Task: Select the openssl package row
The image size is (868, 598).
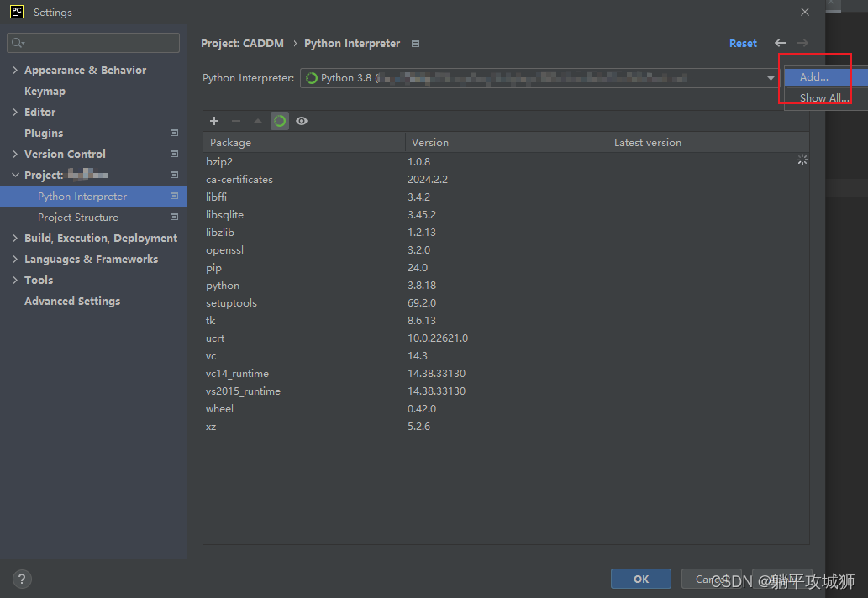Action: [x=506, y=250]
